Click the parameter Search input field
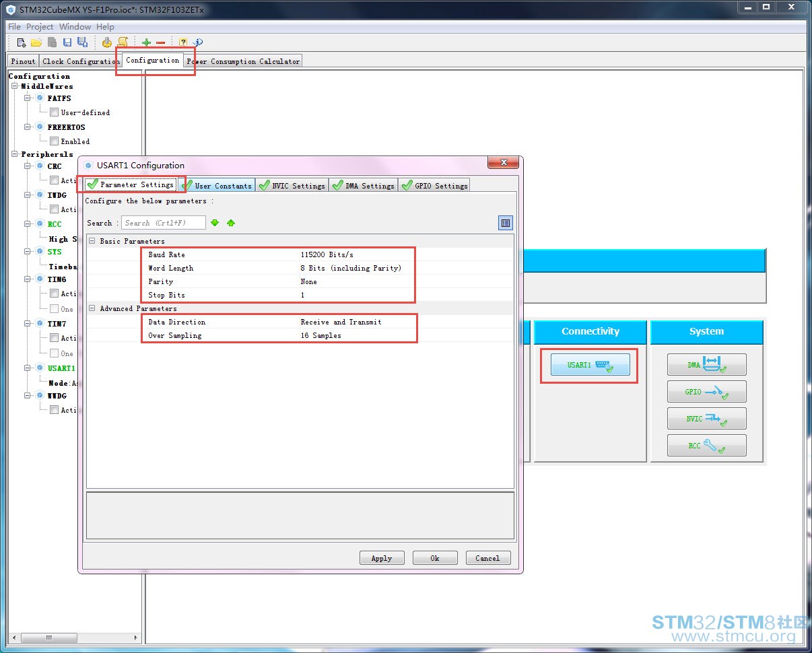The width and height of the screenshot is (812, 653). coord(163,223)
